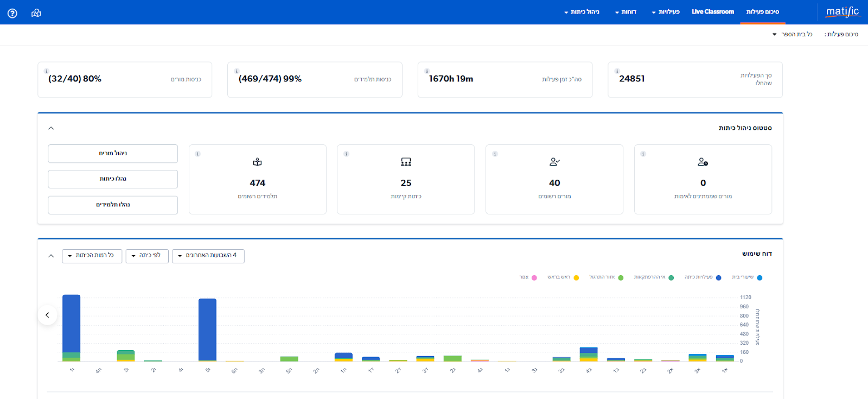This screenshot has height=399, width=868.
Task: Click the Matific logo
Action: coord(842,11)
